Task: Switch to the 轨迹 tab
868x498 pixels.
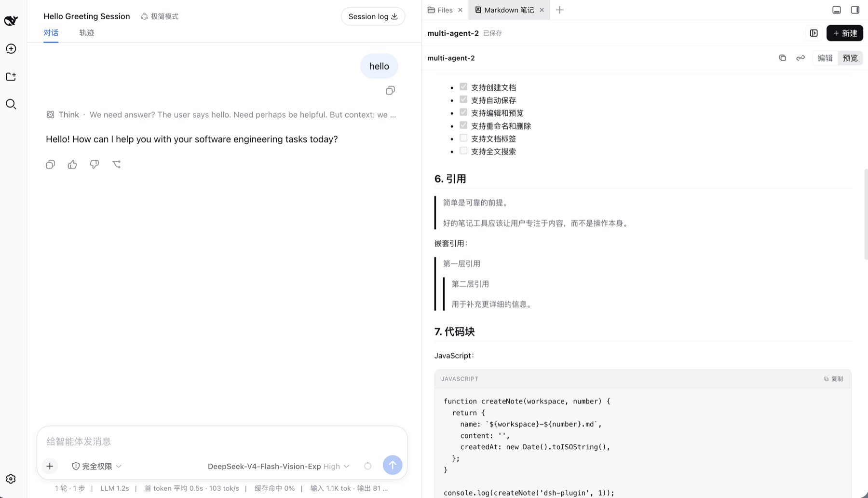Action: [87, 33]
